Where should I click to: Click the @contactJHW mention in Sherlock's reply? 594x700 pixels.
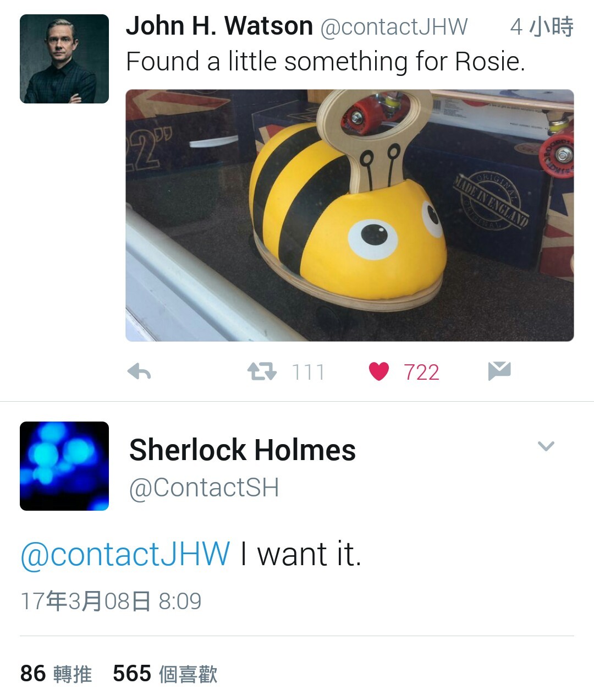(125, 554)
